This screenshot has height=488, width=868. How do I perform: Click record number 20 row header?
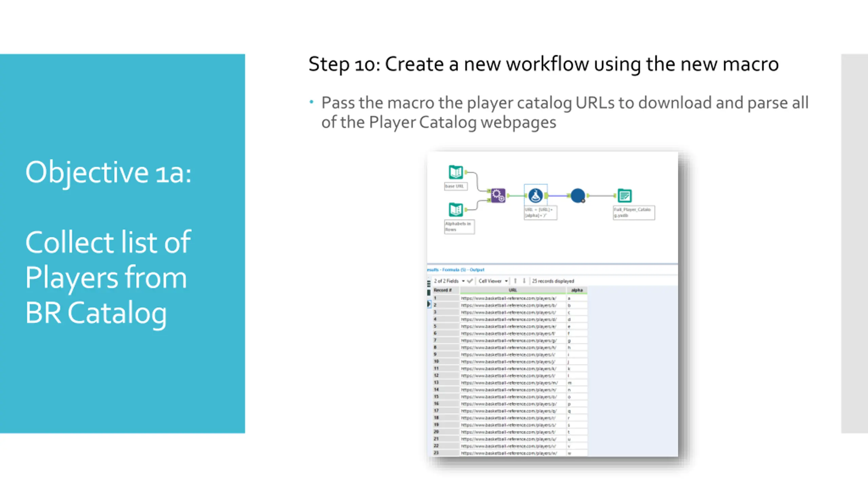446,432
